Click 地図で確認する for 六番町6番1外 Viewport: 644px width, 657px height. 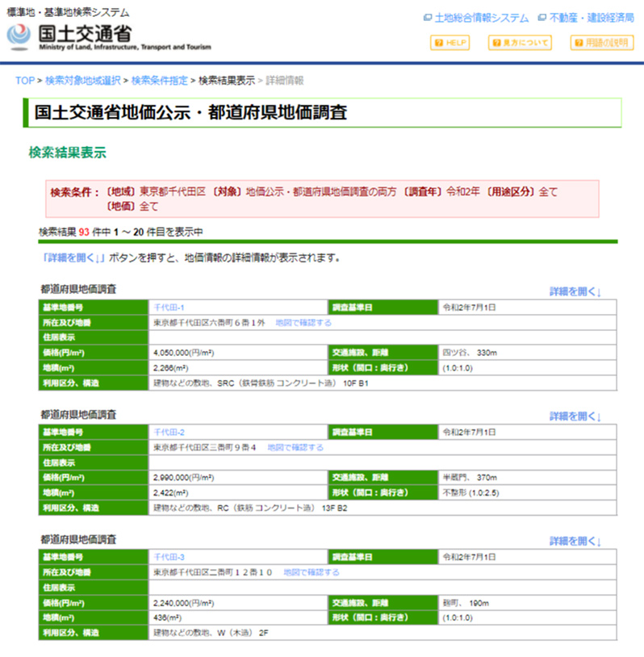pos(303,322)
